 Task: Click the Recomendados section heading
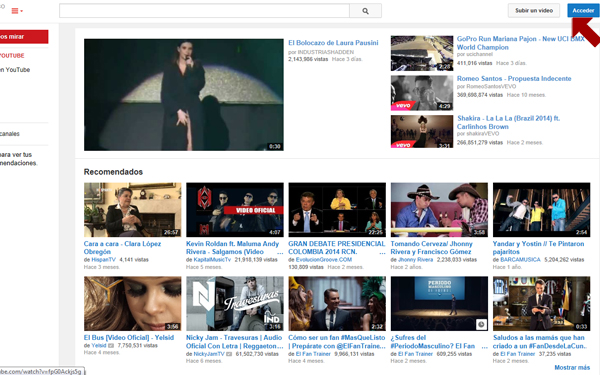pyautogui.click(x=113, y=172)
